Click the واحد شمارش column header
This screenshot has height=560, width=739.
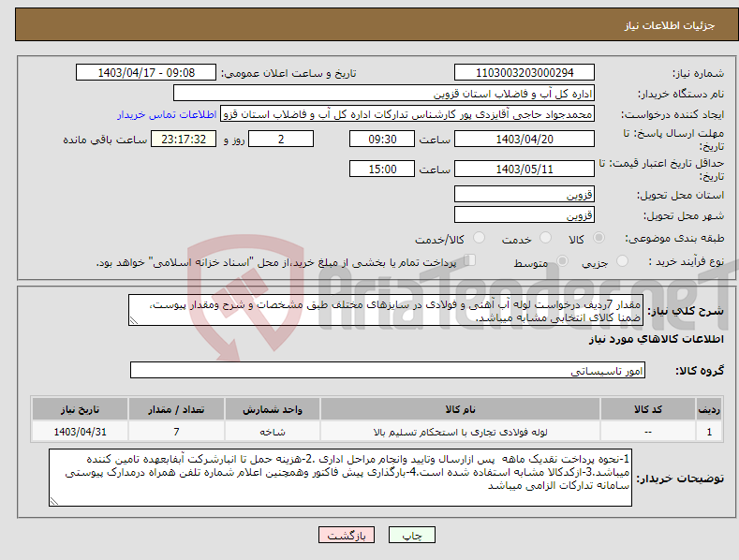pyautogui.click(x=273, y=409)
